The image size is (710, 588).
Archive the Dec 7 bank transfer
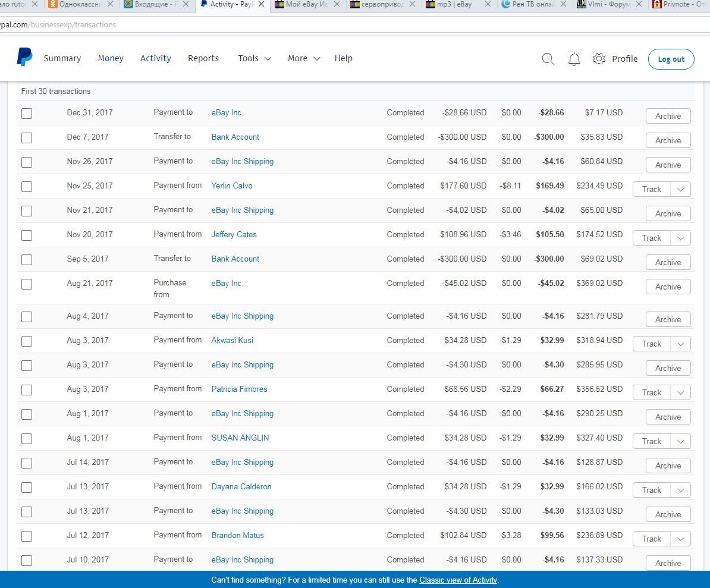(x=668, y=140)
